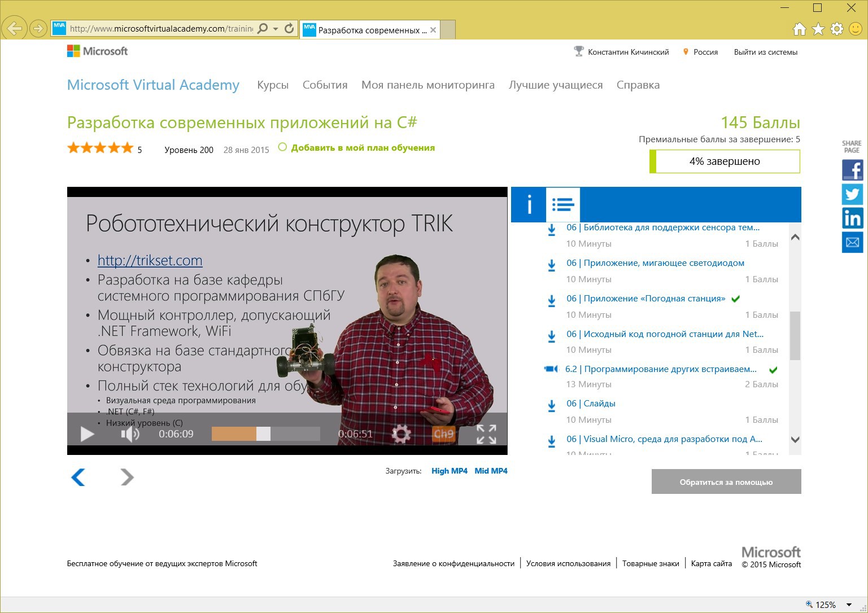868x613 pixels.
Task: Go to Microsoft Virtual Academy home
Action: (x=153, y=85)
